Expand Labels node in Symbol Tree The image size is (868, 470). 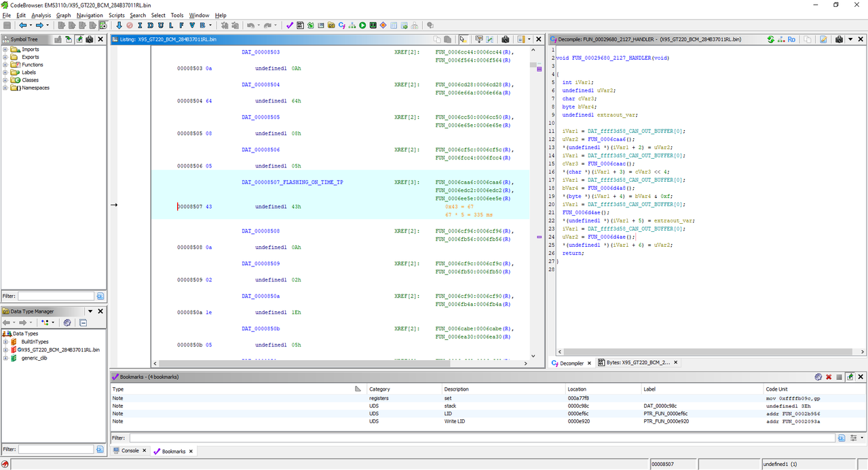(5, 73)
